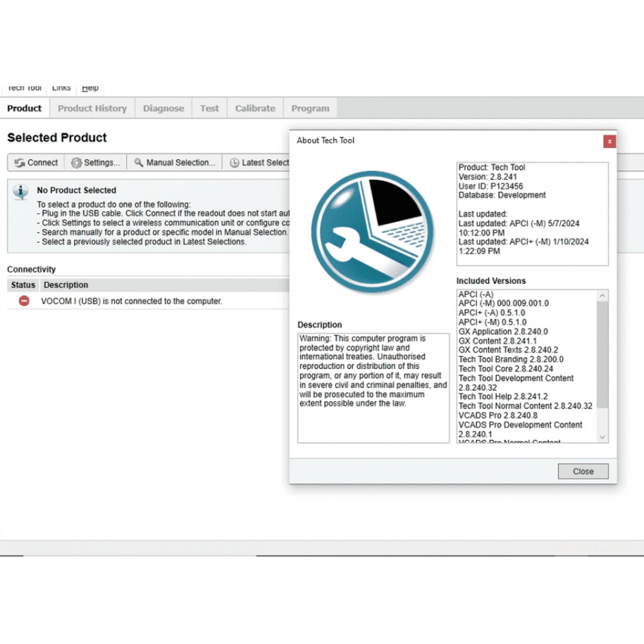Switch to the Diagnose tab

[x=164, y=108]
